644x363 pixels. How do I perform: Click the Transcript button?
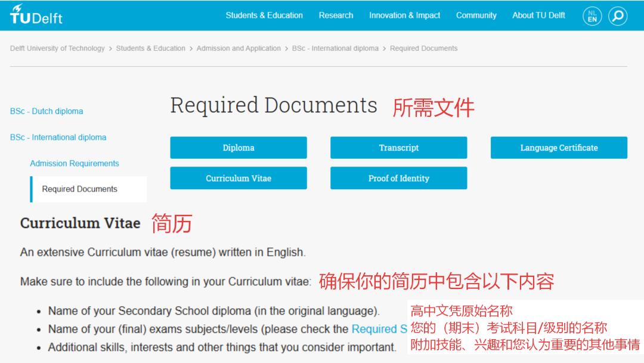398,147
